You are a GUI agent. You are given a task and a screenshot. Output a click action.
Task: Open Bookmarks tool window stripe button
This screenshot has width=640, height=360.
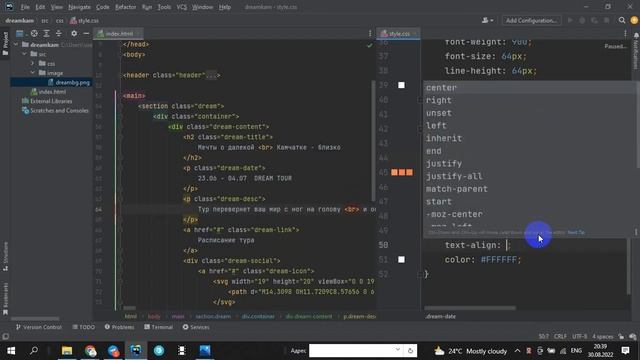(x=5, y=299)
